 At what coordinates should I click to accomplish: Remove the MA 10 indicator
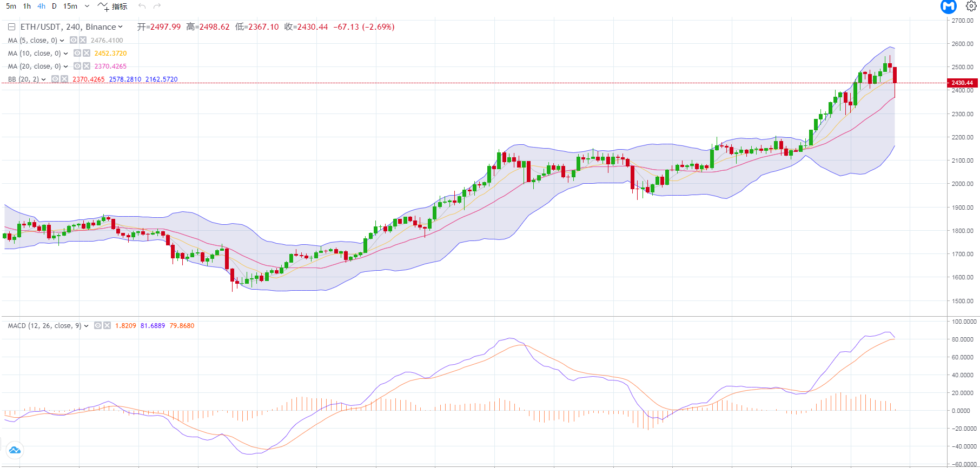[x=87, y=53]
